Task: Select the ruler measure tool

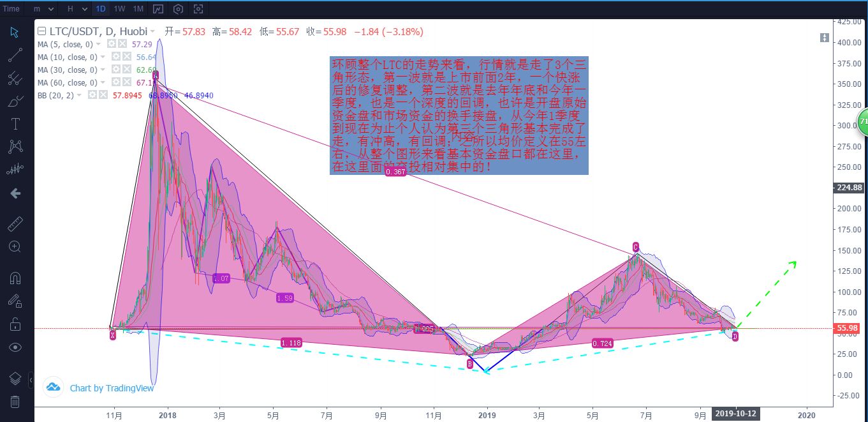Action: coord(15,224)
